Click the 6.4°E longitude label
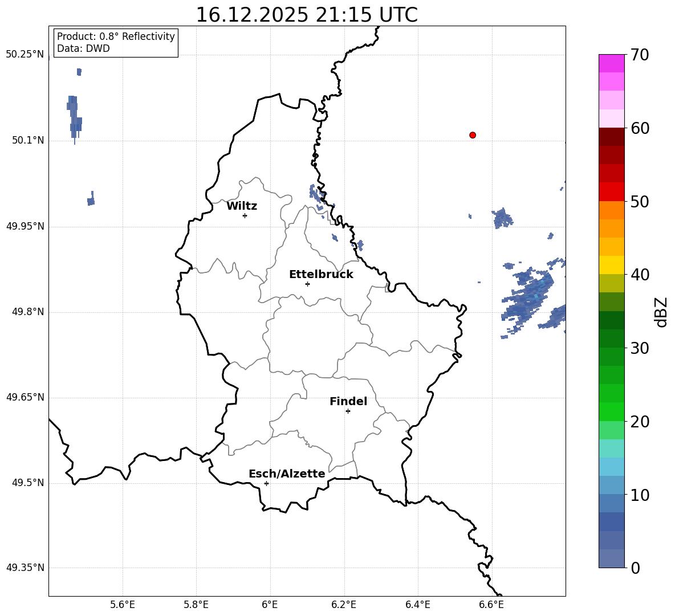 tap(417, 605)
